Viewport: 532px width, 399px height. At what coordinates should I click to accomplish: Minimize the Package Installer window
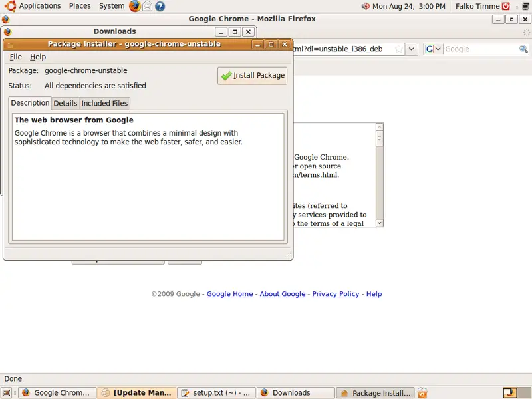[x=257, y=44]
